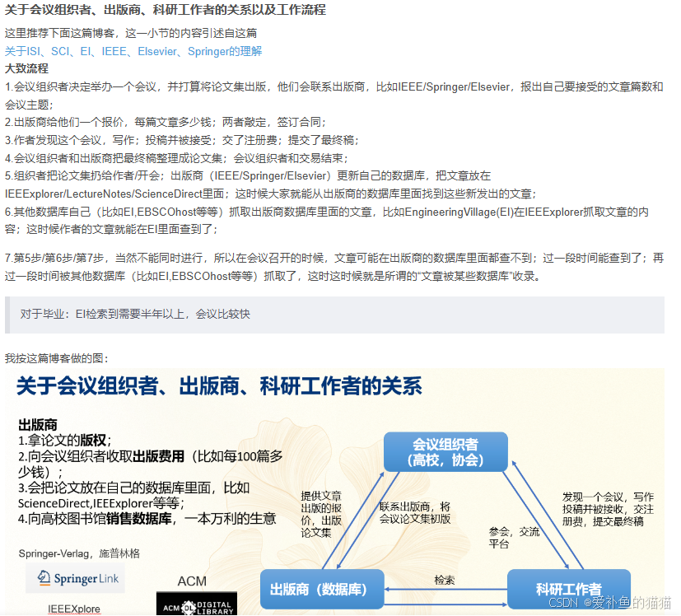This screenshot has width=681, height=616.
Task: Click the '发现一个会议，写作投稿并被接收' label
Action: 608,509
